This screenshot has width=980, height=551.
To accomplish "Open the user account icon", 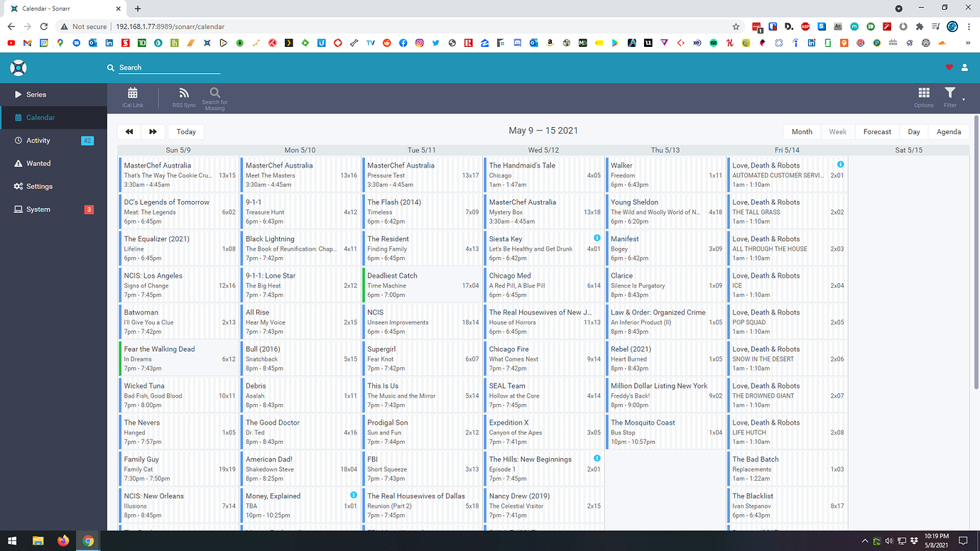I will pyautogui.click(x=964, y=67).
